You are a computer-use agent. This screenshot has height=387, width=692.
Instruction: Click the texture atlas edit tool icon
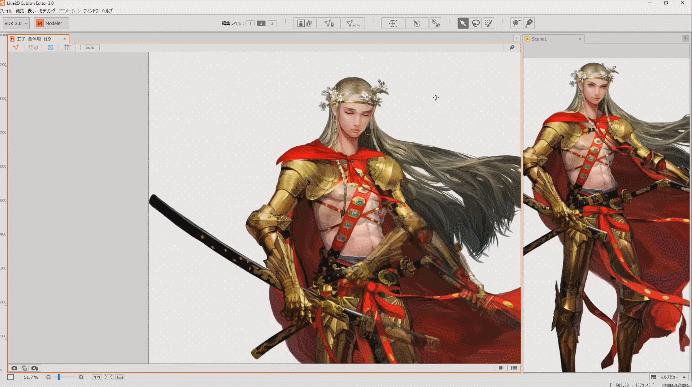point(305,23)
